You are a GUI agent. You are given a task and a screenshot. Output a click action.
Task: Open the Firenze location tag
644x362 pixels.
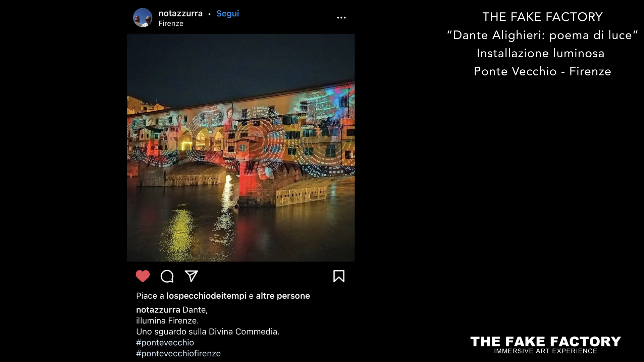point(171,23)
